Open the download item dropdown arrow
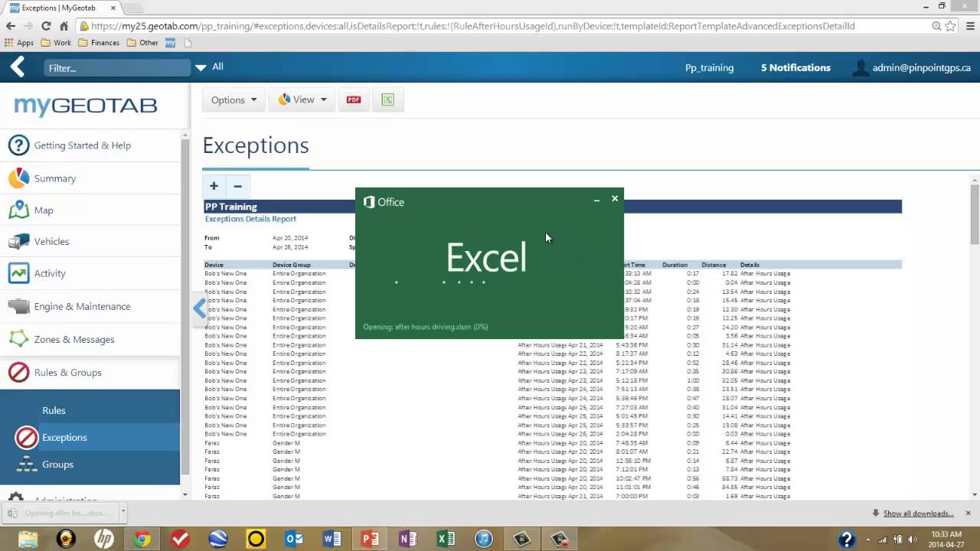 [122, 513]
